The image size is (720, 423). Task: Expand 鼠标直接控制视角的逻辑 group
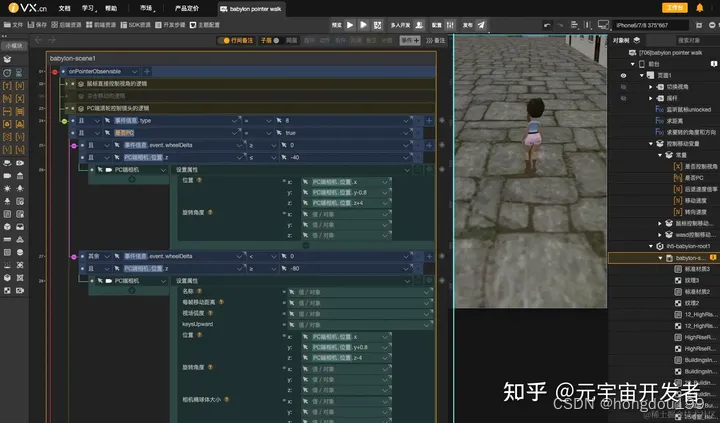coord(67,84)
